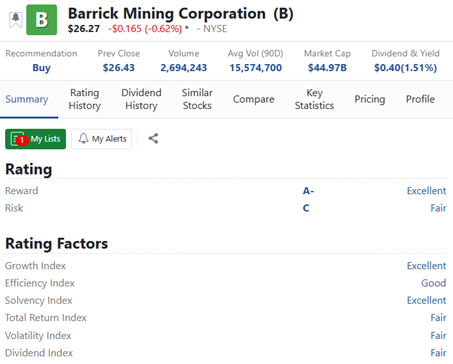The width and height of the screenshot is (453, 364).
Task: Click the Volume value 2,694,243
Action: point(184,68)
